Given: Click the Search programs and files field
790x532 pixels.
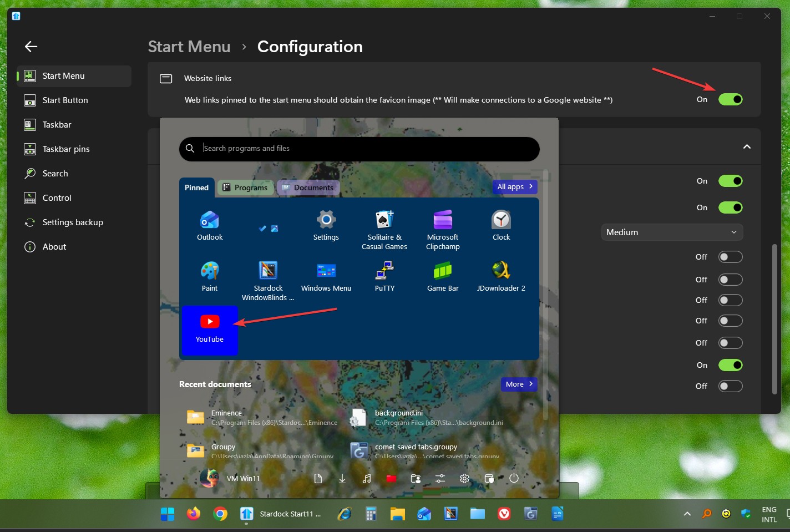Looking at the screenshot, I should [x=366, y=149].
